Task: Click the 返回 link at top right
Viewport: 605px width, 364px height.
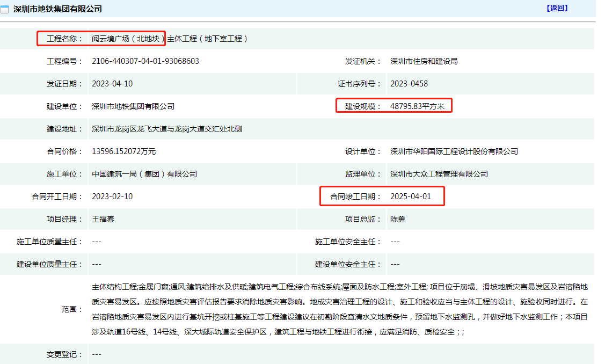Action: [x=557, y=8]
